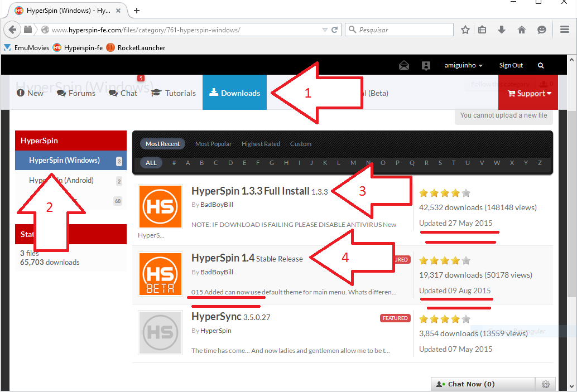This screenshot has height=392, width=577.
Task: Open a new browser tab
Action: click(137, 11)
